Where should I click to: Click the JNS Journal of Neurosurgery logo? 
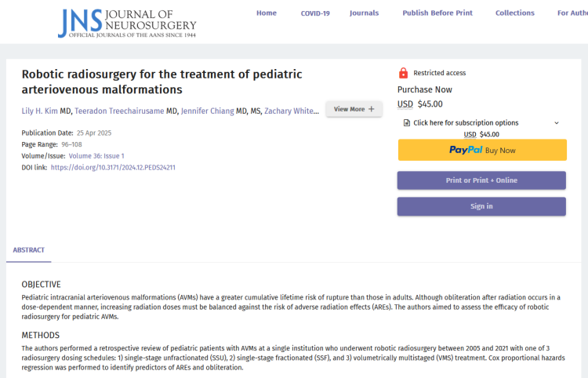click(x=127, y=24)
